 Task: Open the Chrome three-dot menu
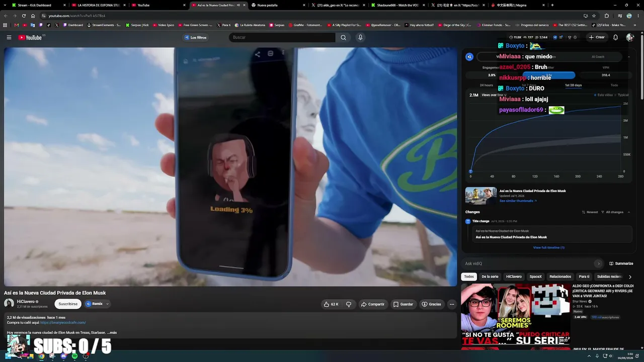pos(638,16)
